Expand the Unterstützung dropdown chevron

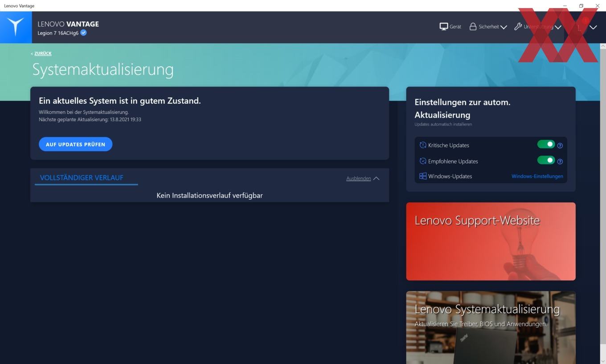(558, 27)
